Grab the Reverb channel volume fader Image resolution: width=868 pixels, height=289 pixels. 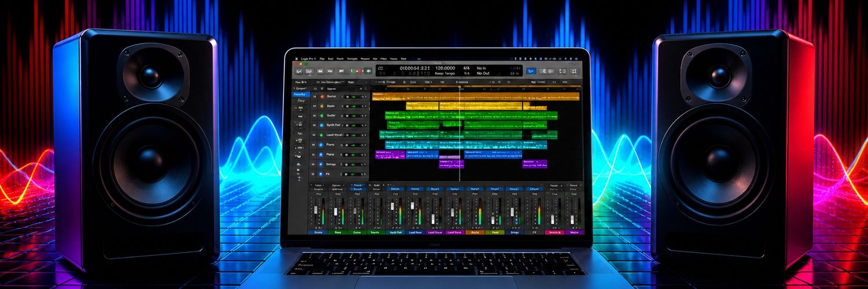point(553,219)
